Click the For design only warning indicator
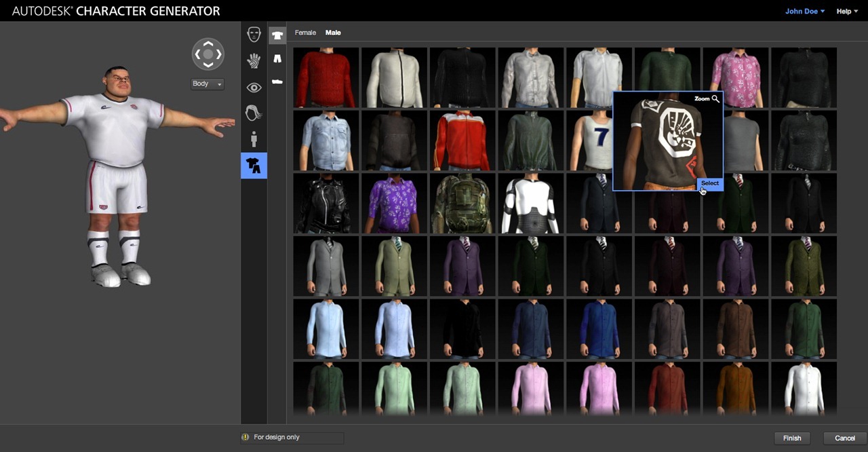Screen dimensions: 868x452 pos(245,438)
